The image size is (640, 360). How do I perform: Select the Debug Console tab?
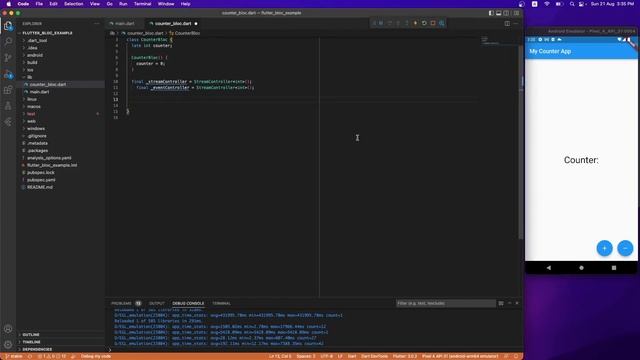(188, 303)
